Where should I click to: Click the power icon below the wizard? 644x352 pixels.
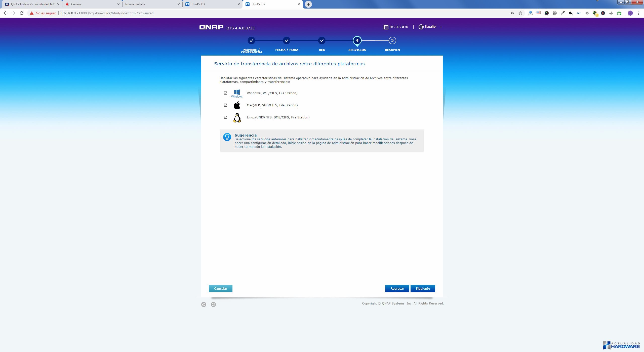point(204,304)
